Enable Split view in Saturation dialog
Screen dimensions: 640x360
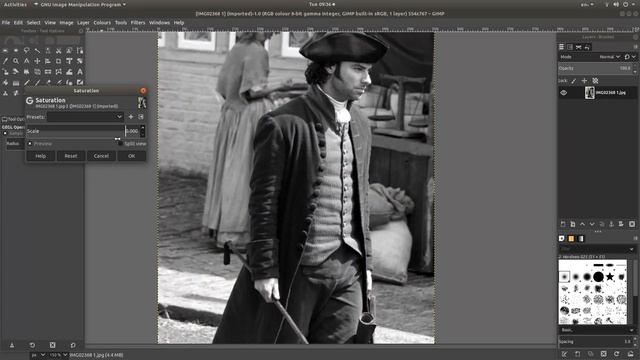click(120, 144)
